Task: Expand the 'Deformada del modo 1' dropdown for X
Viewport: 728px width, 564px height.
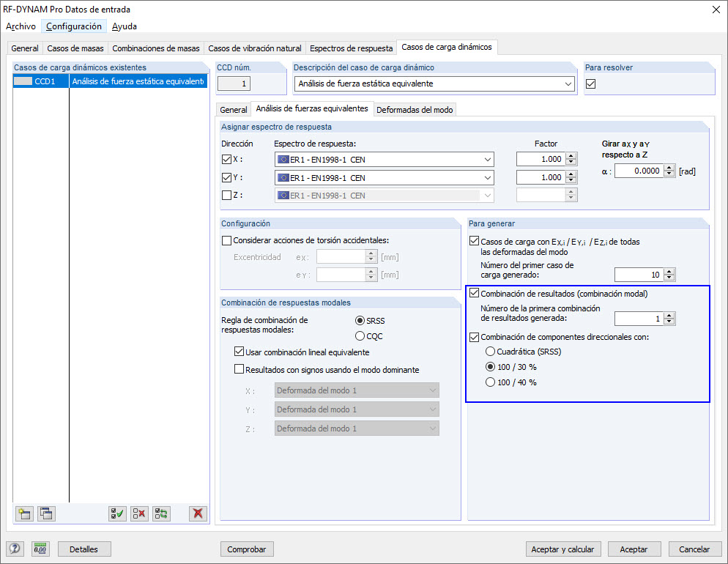Action: coord(433,390)
